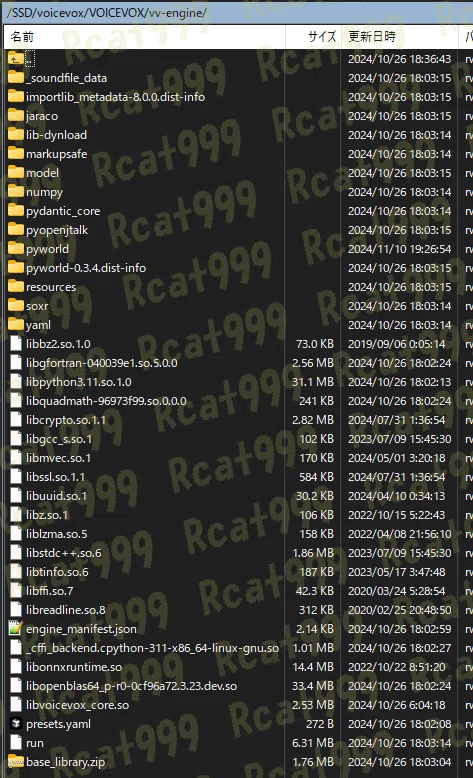Click the numpy folder icon
The width and height of the screenshot is (473, 778).
pos(16,192)
